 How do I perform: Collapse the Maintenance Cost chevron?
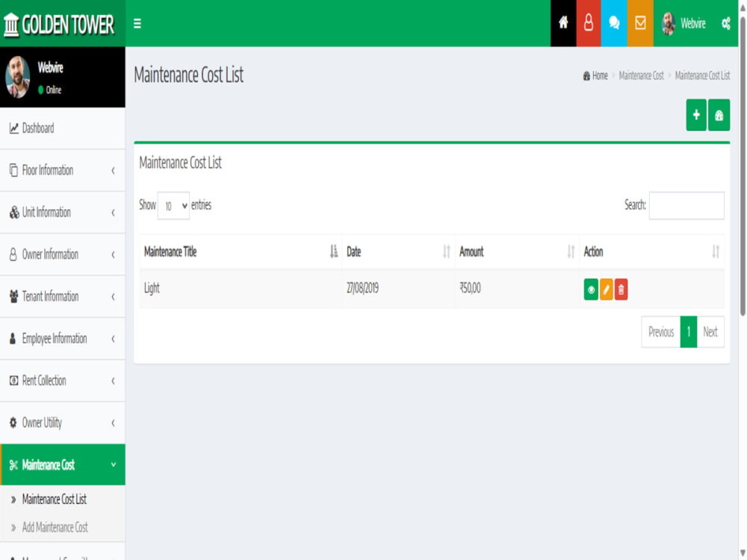[x=113, y=464]
